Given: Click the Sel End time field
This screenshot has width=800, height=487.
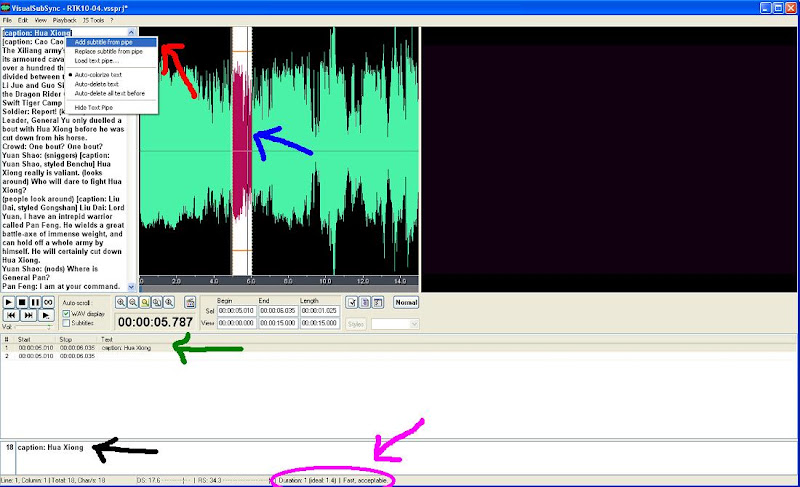Looking at the screenshot, I should click(x=278, y=311).
